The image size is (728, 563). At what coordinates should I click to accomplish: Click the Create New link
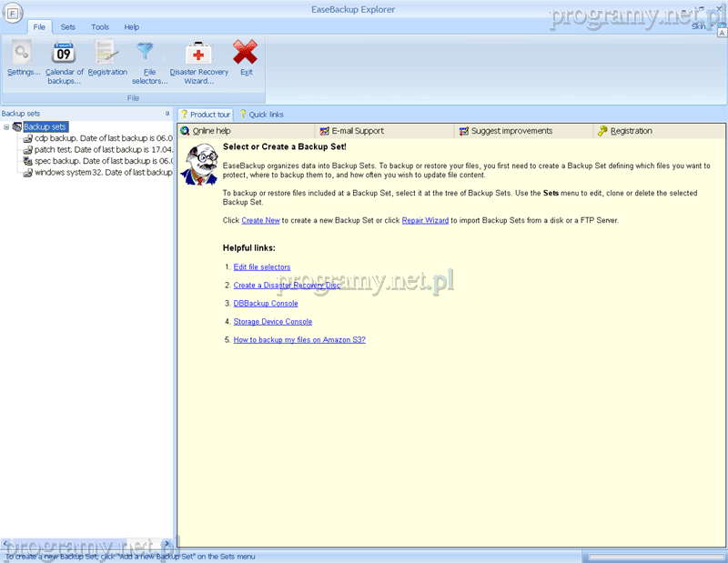point(260,220)
